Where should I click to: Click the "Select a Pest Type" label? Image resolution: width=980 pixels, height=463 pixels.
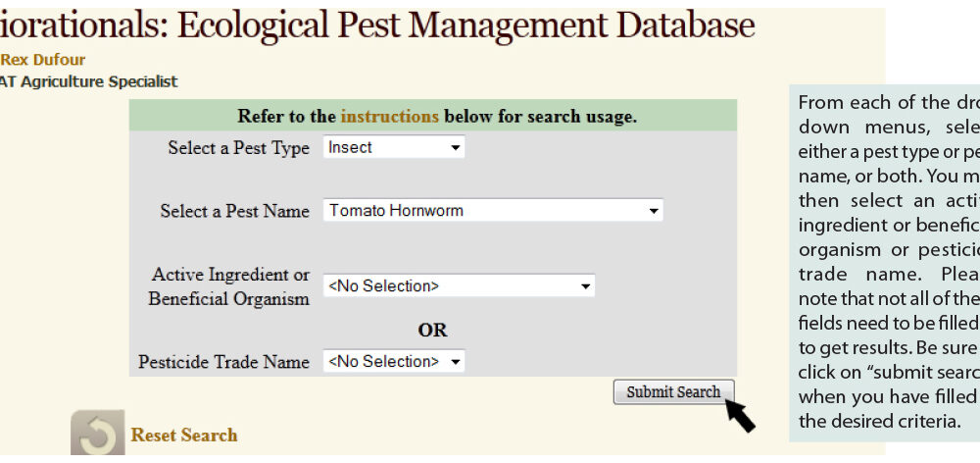(x=238, y=148)
